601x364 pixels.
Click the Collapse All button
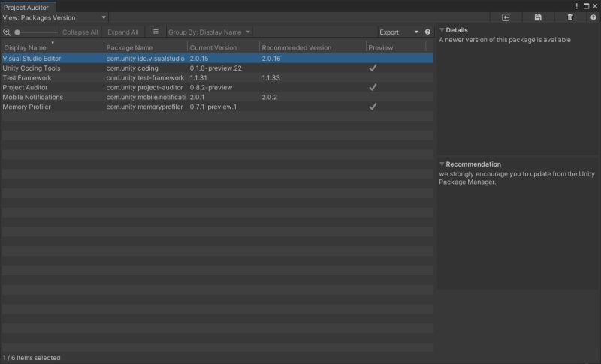click(x=80, y=32)
